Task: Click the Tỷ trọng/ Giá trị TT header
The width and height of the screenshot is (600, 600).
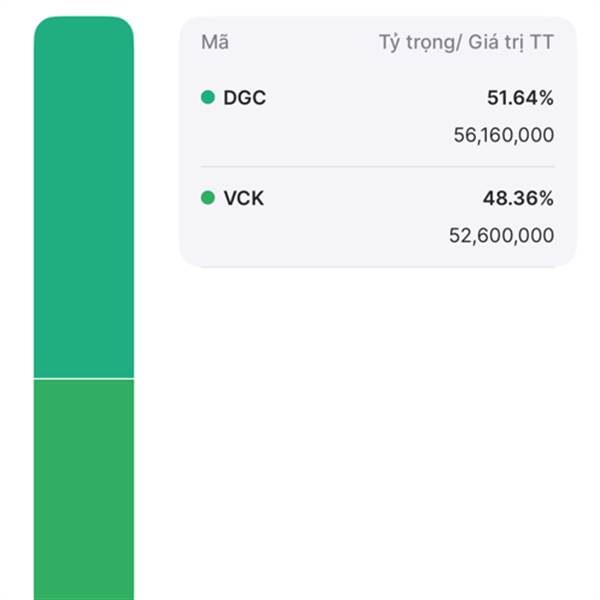Action: tap(466, 43)
